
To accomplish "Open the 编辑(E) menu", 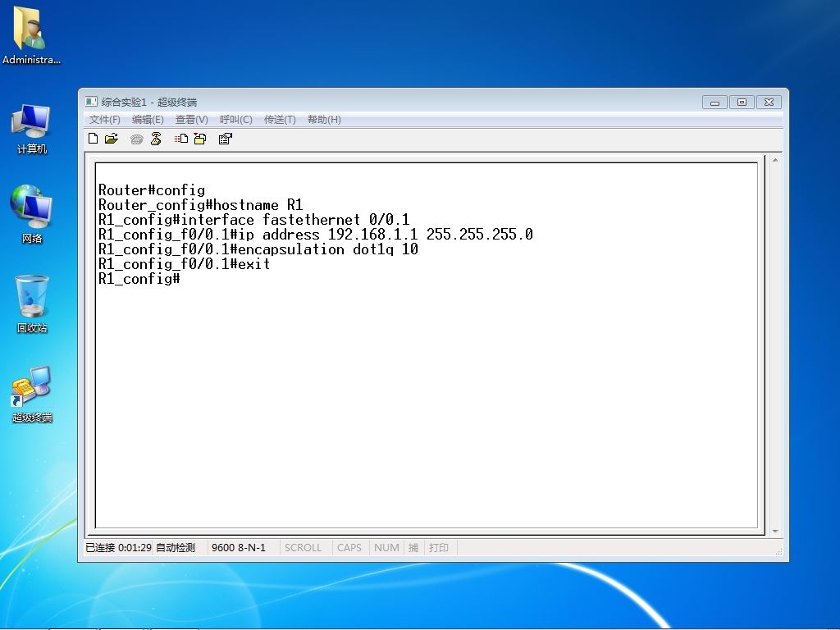I will 148,120.
